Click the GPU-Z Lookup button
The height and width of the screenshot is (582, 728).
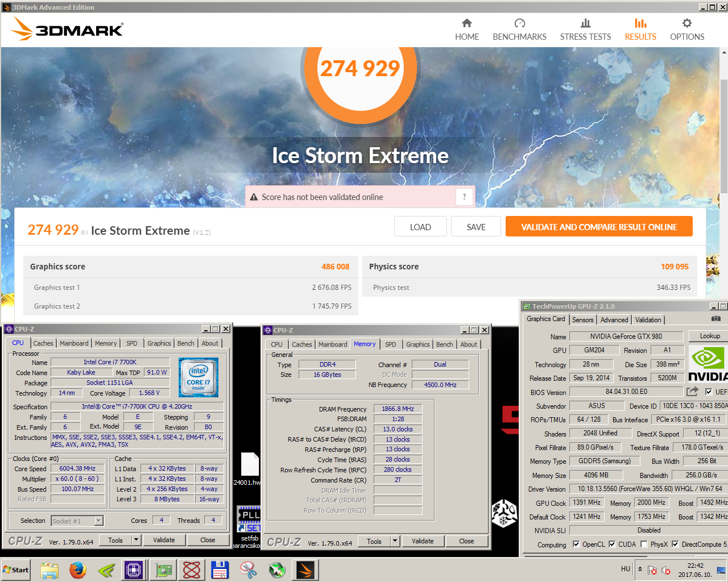coord(710,336)
